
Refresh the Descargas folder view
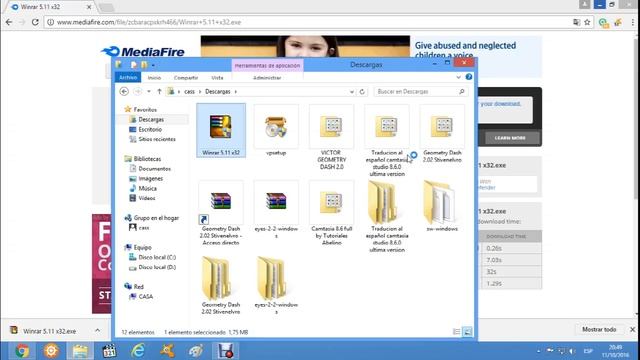pos(362,92)
